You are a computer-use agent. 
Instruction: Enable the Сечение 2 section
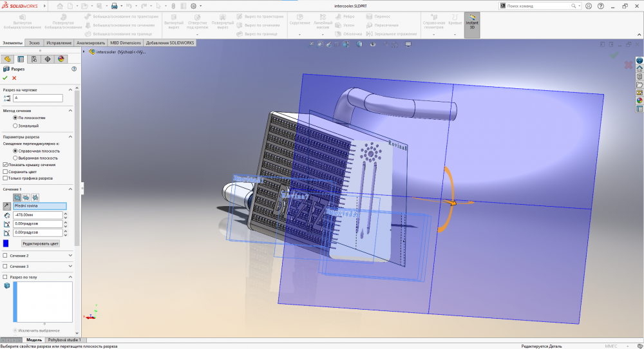tap(6, 256)
